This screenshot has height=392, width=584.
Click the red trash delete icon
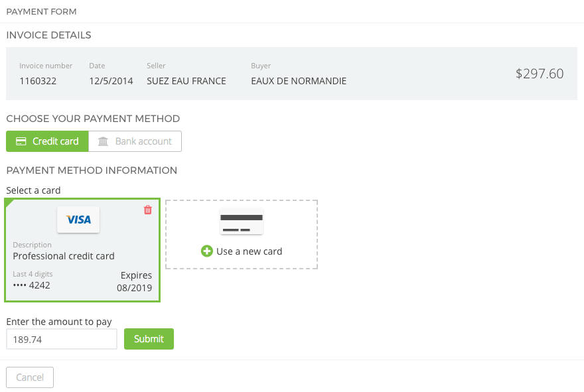coord(148,210)
